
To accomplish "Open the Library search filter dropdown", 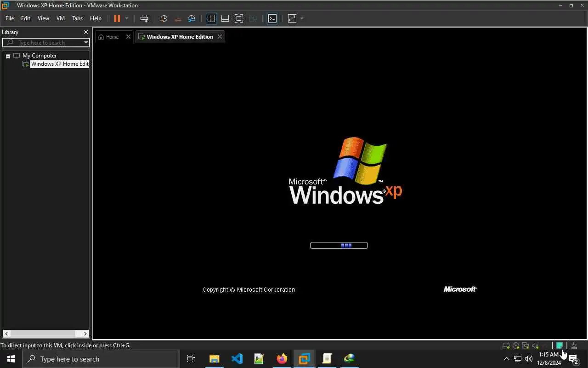I will pos(86,42).
